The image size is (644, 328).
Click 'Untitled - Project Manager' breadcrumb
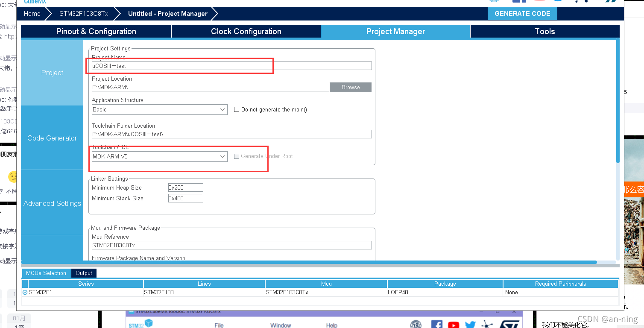168,14
